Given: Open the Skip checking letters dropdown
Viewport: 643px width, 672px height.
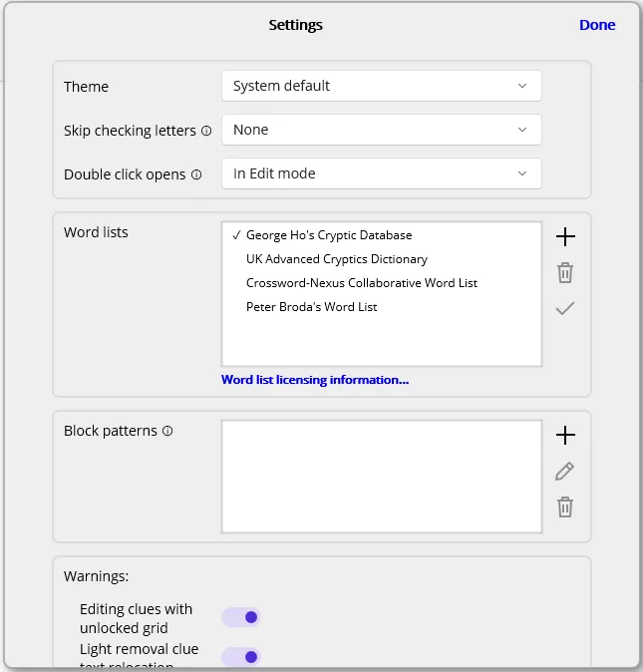Looking at the screenshot, I should [381, 130].
